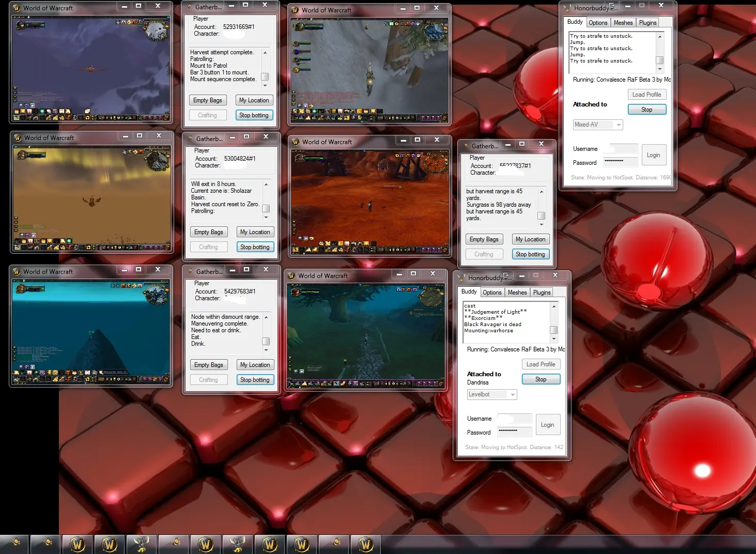756x554 pixels.
Task: Click the WoW logo of the teal underwater game window
Action: tap(17, 271)
